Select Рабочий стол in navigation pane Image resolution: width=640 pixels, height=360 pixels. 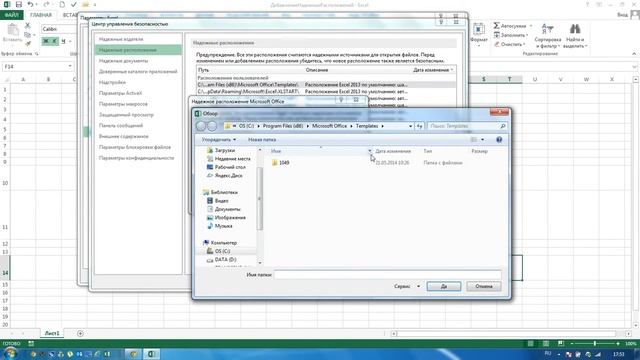pyautogui.click(x=230, y=167)
